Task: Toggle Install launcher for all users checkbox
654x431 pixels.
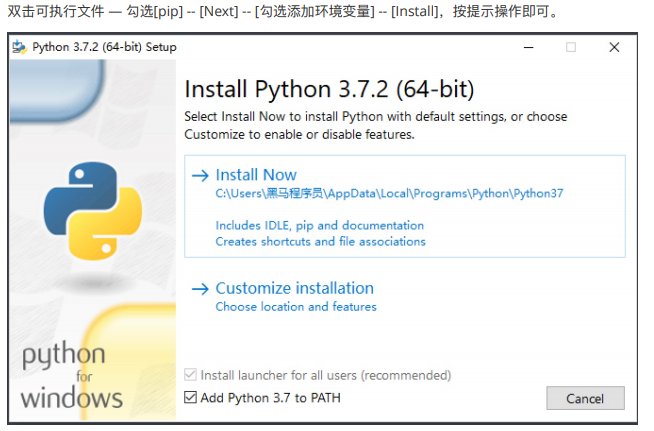Action: click(191, 375)
